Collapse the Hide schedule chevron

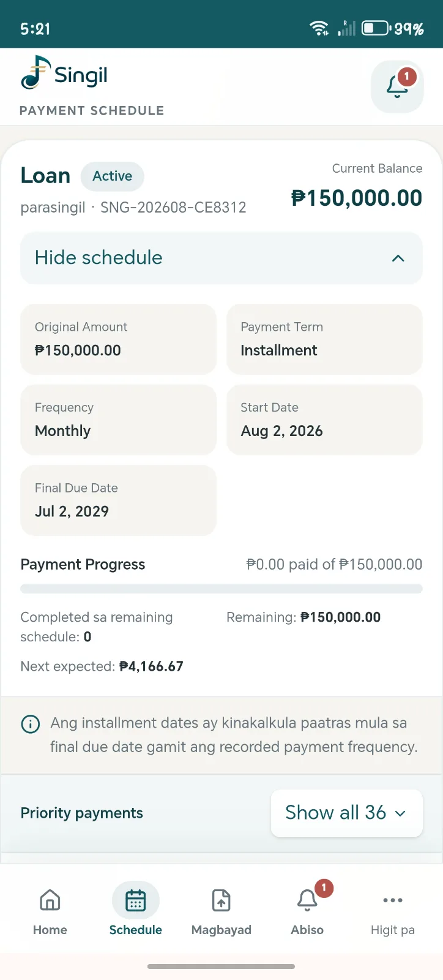click(x=398, y=258)
